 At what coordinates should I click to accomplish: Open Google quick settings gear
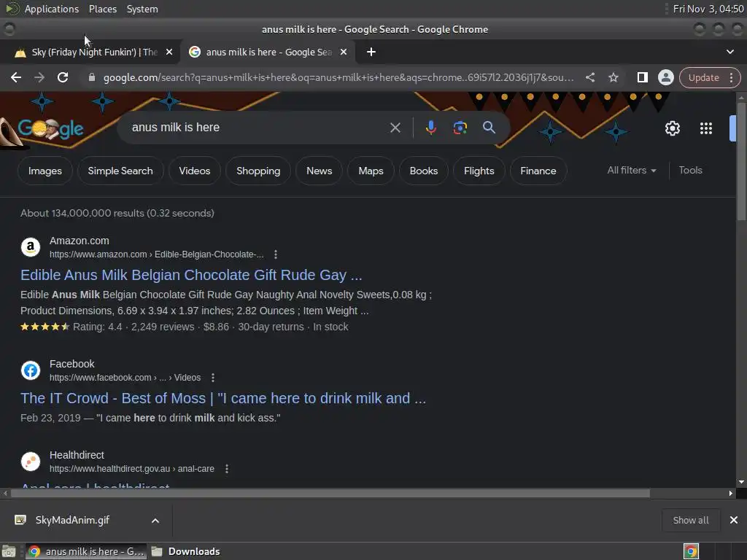[x=672, y=128]
